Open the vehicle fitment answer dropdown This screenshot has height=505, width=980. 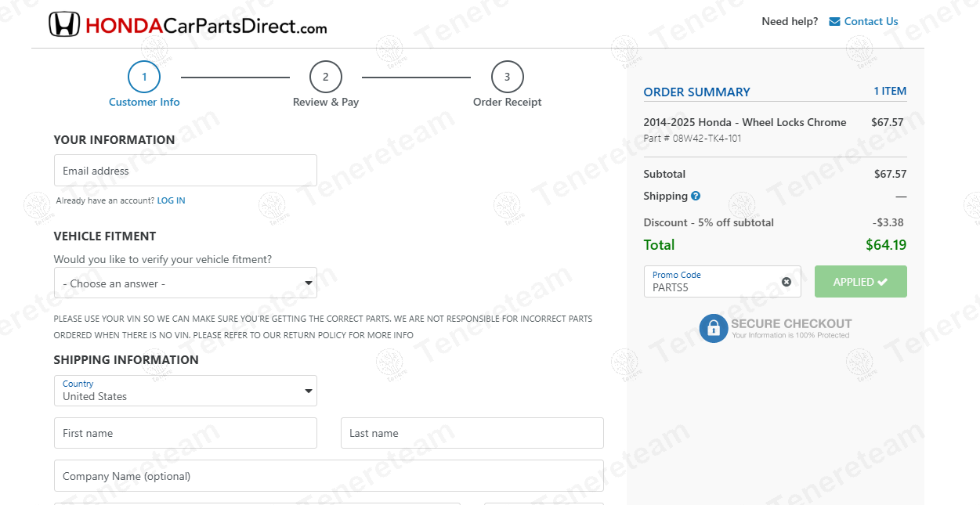pyautogui.click(x=185, y=283)
